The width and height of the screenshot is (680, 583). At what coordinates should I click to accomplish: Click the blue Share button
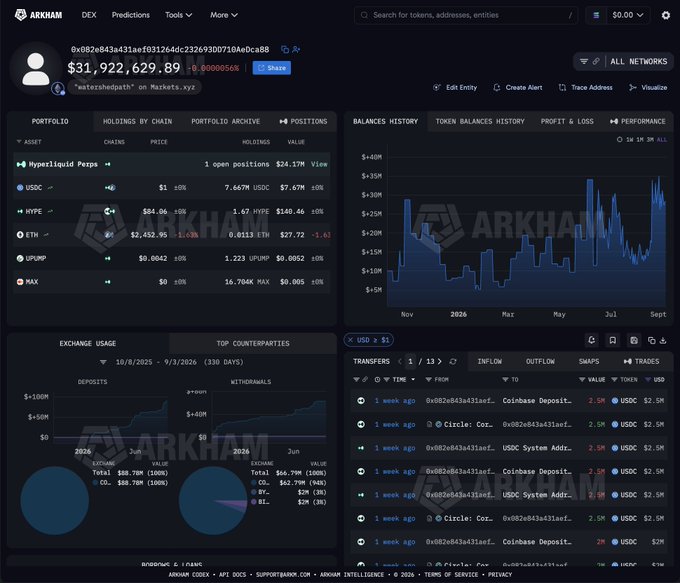tap(271, 68)
